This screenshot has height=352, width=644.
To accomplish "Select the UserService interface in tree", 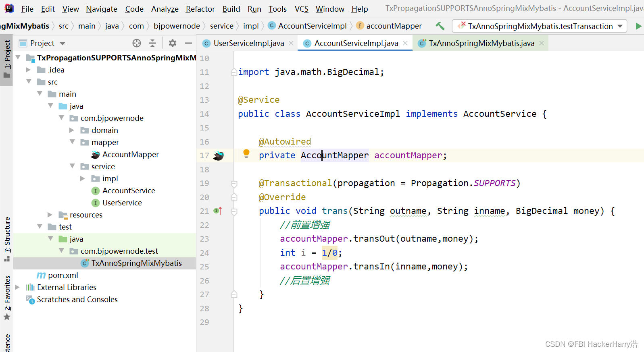I will coord(122,203).
